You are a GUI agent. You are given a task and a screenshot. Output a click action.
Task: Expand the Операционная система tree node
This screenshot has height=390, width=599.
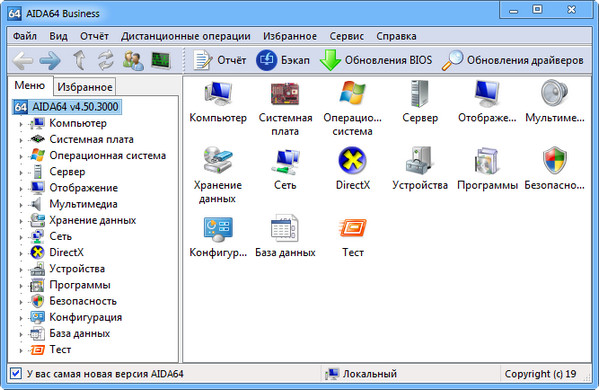21,156
